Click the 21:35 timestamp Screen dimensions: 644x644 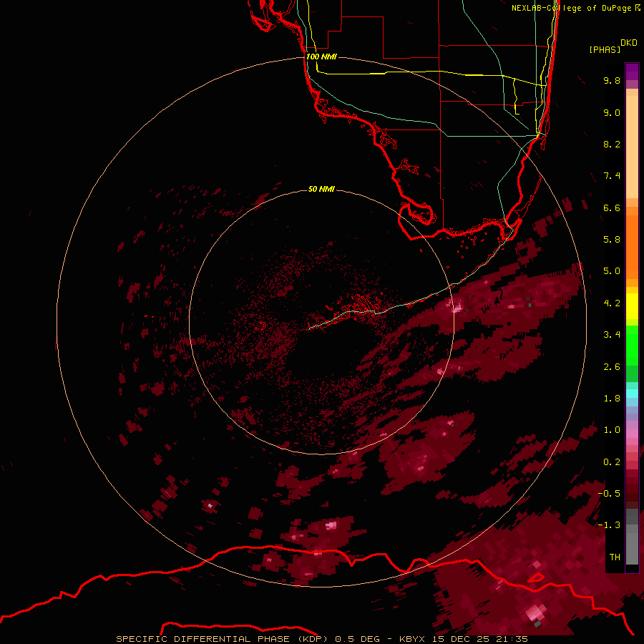point(512,639)
